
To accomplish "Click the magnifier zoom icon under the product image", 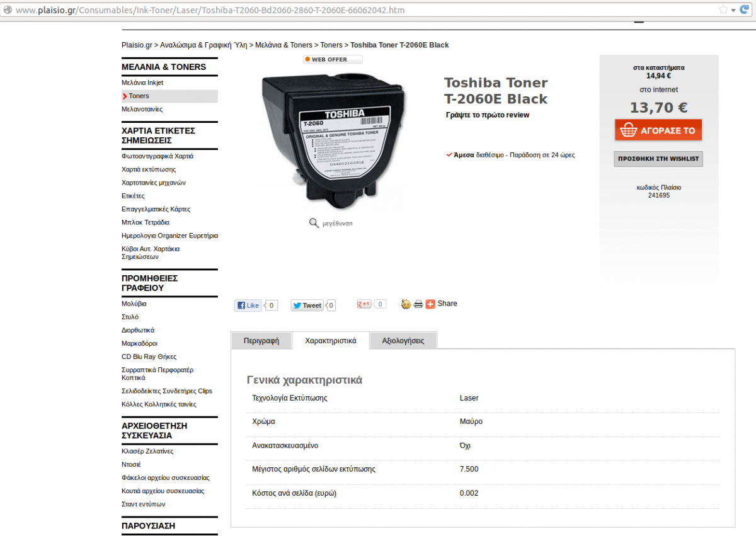I will pos(314,223).
